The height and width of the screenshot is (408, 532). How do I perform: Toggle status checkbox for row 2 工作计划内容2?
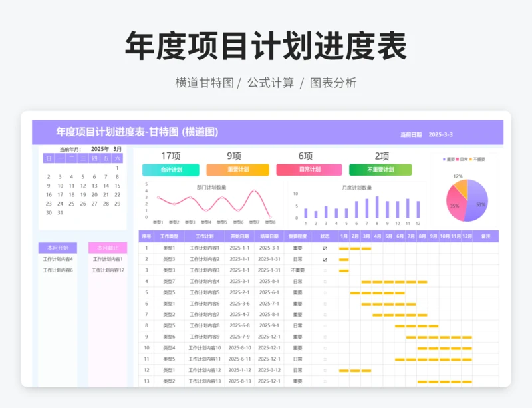(325, 259)
